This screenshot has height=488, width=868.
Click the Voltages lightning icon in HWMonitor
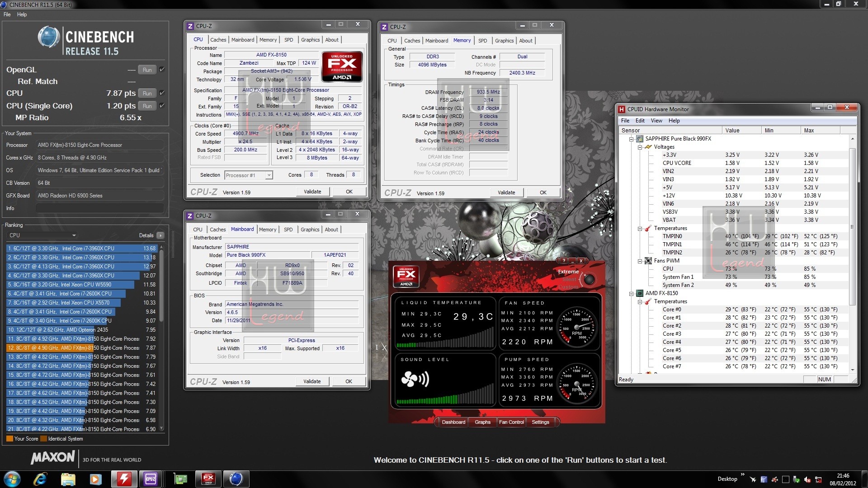[x=648, y=147]
